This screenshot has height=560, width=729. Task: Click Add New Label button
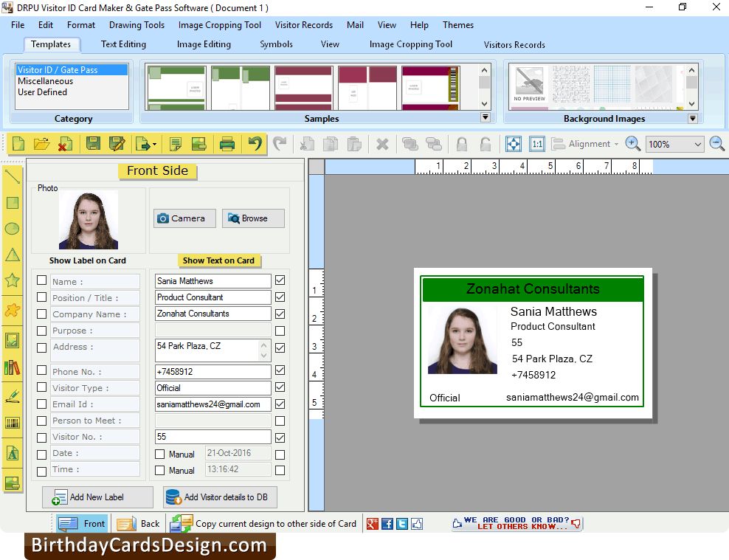[x=97, y=497]
